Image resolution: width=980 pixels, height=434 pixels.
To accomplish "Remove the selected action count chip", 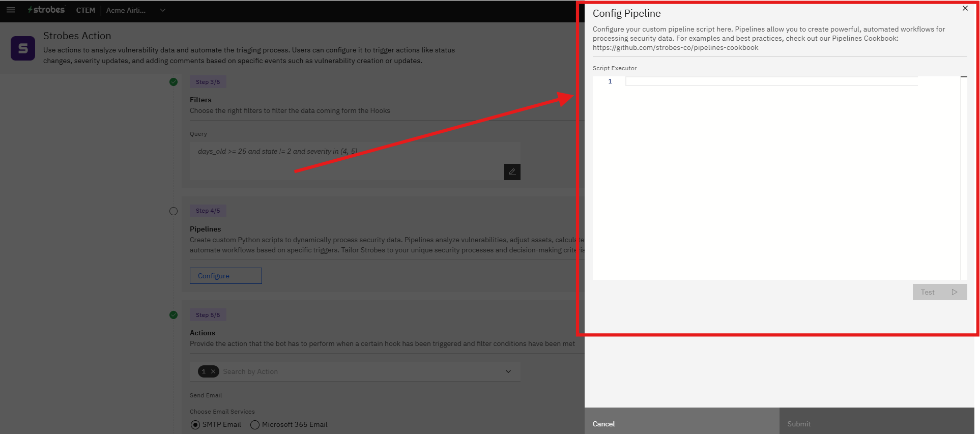I will (213, 371).
